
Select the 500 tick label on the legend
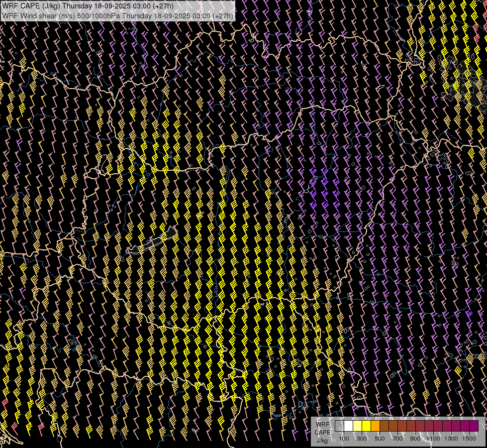pyautogui.click(x=380, y=439)
